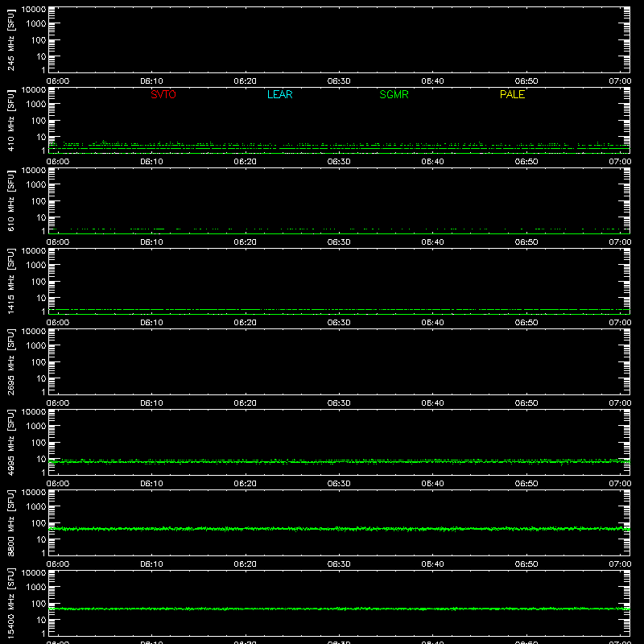Screen dimensions: 644x644
Task: Click 06:10 tick under the 410 MHz panel
Action: (x=151, y=162)
